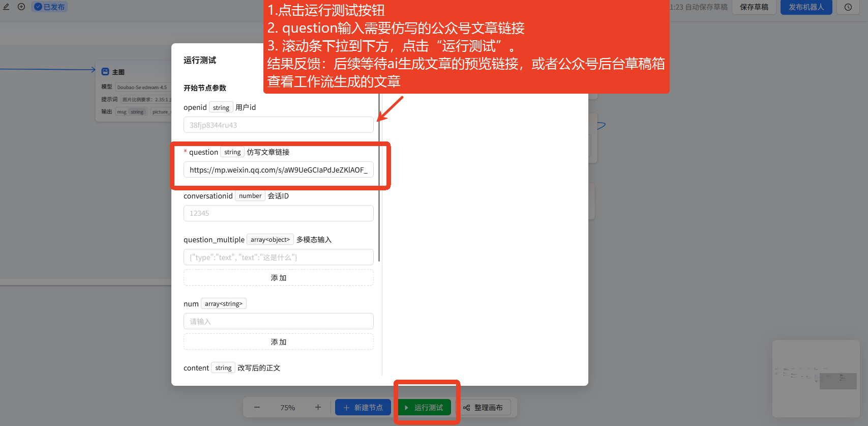
Task: Click the msg string output tag
Action: 131,111
